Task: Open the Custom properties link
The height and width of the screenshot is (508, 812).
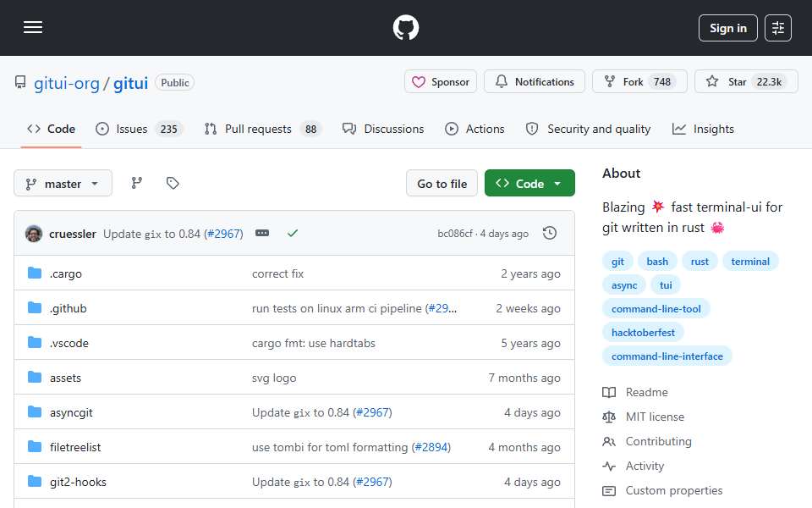Action: pyautogui.click(x=662, y=490)
